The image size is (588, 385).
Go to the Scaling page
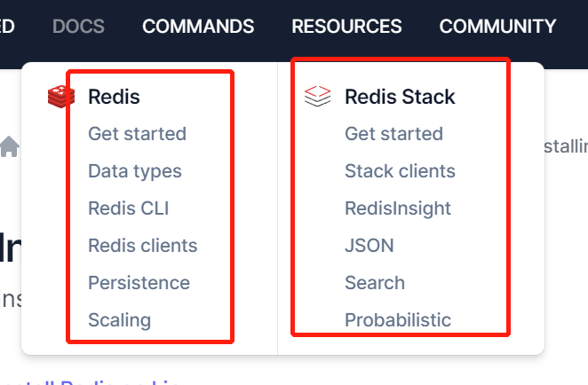click(x=120, y=320)
